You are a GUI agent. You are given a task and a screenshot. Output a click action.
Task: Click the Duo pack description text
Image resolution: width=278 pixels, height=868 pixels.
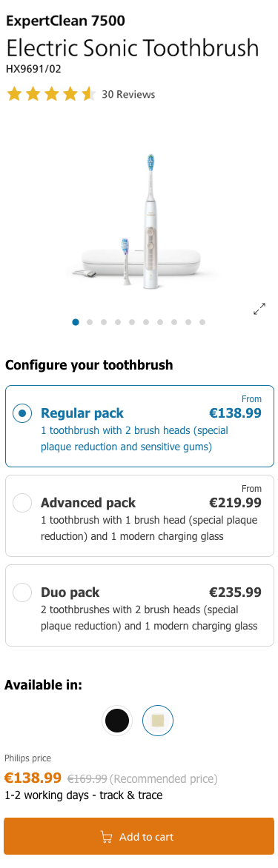click(x=149, y=618)
